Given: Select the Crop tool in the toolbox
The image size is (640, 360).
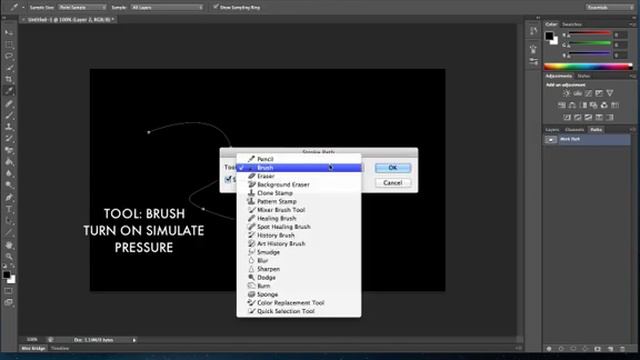Looking at the screenshot, I should 9,79.
